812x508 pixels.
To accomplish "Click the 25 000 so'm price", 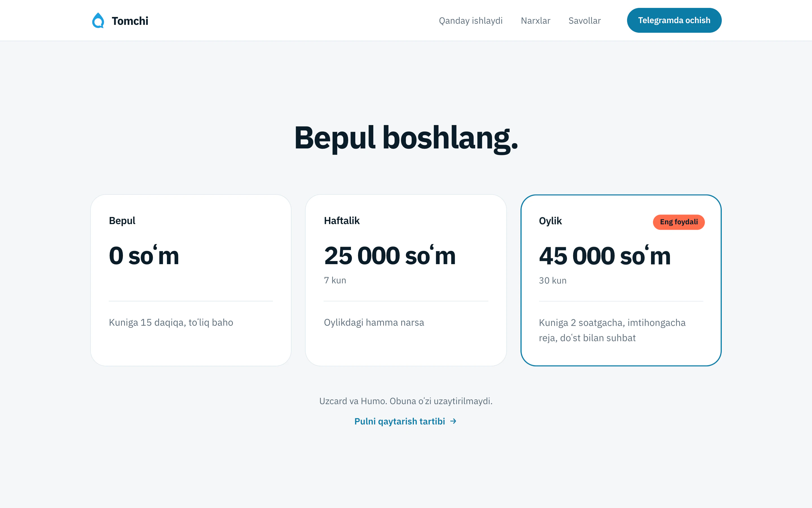I will pos(390,255).
